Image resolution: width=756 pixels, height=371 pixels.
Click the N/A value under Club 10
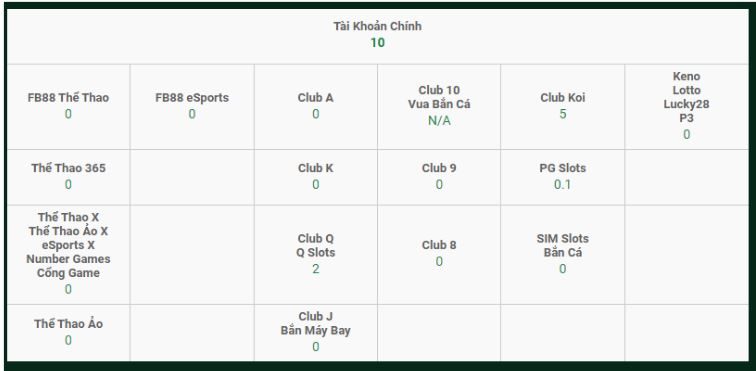point(439,121)
